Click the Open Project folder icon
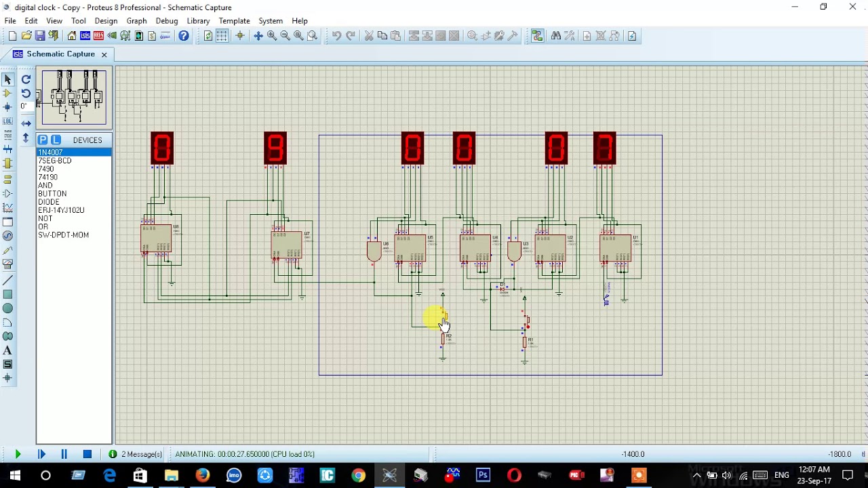 tap(26, 36)
